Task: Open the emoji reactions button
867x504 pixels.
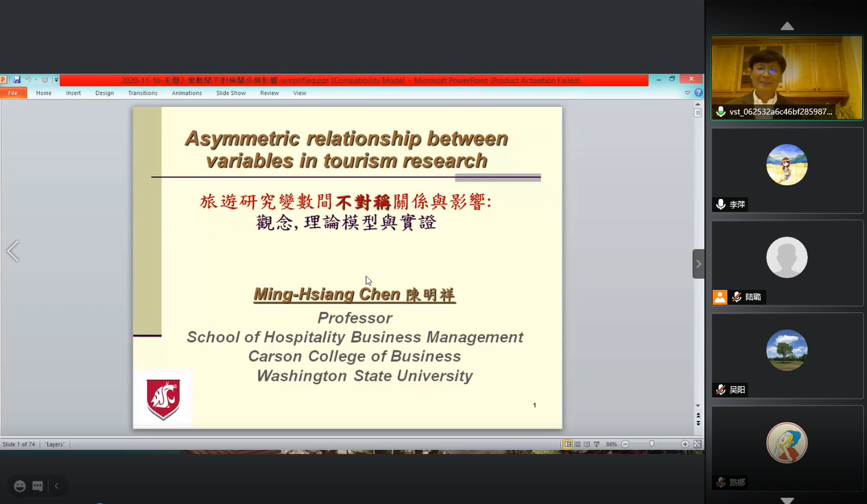Action: click(x=20, y=486)
